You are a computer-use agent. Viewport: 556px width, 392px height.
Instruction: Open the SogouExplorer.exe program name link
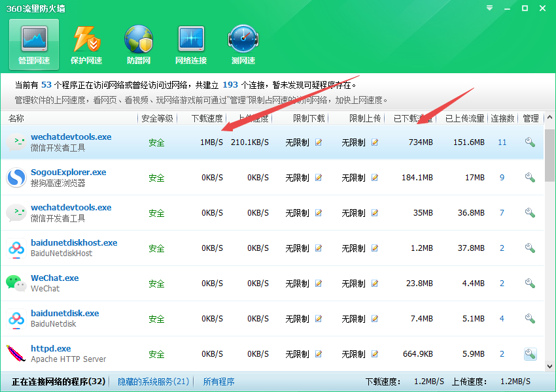tap(69, 172)
